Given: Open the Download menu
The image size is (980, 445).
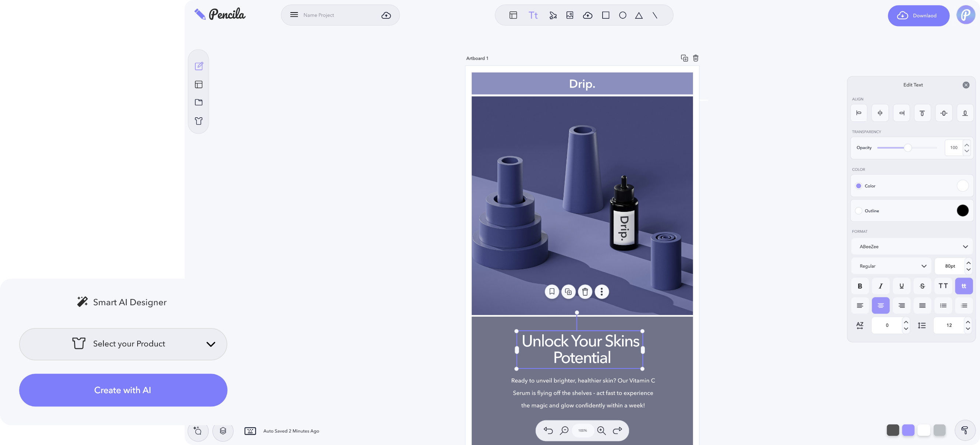Looking at the screenshot, I should point(919,15).
